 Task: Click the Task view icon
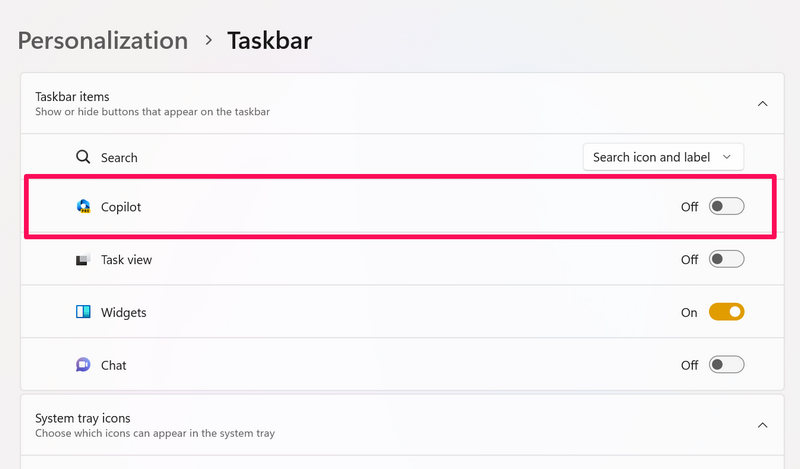(x=84, y=260)
